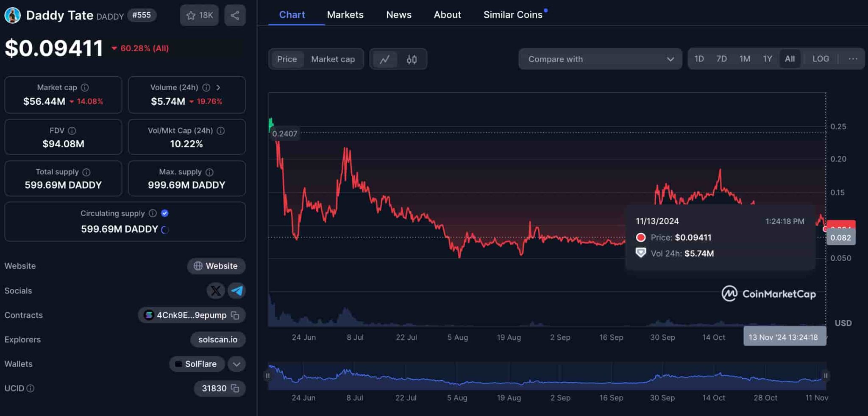
Task: Copy the UCID 31830
Action: 236,388
